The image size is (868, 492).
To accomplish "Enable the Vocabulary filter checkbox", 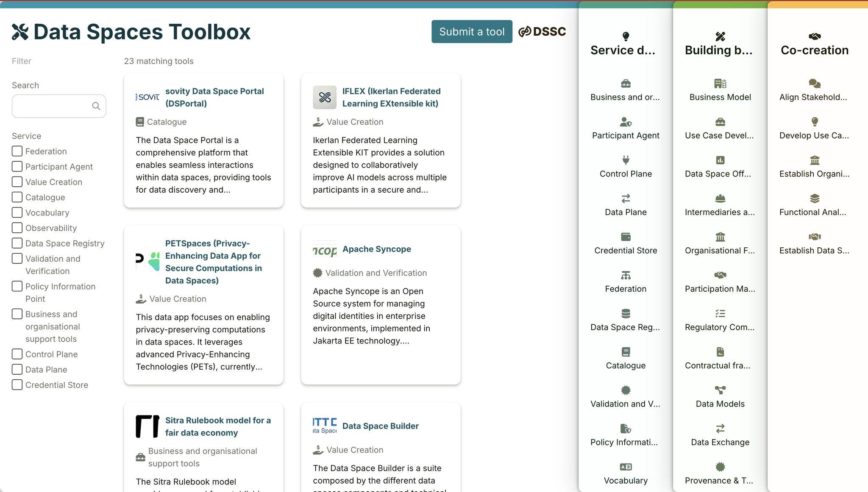I will tap(17, 212).
